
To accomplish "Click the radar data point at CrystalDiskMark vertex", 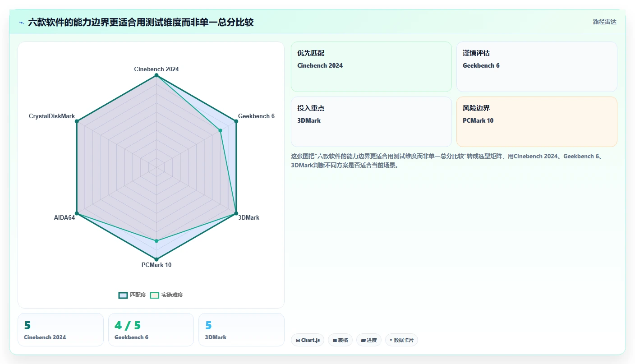I will click(77, 121).
